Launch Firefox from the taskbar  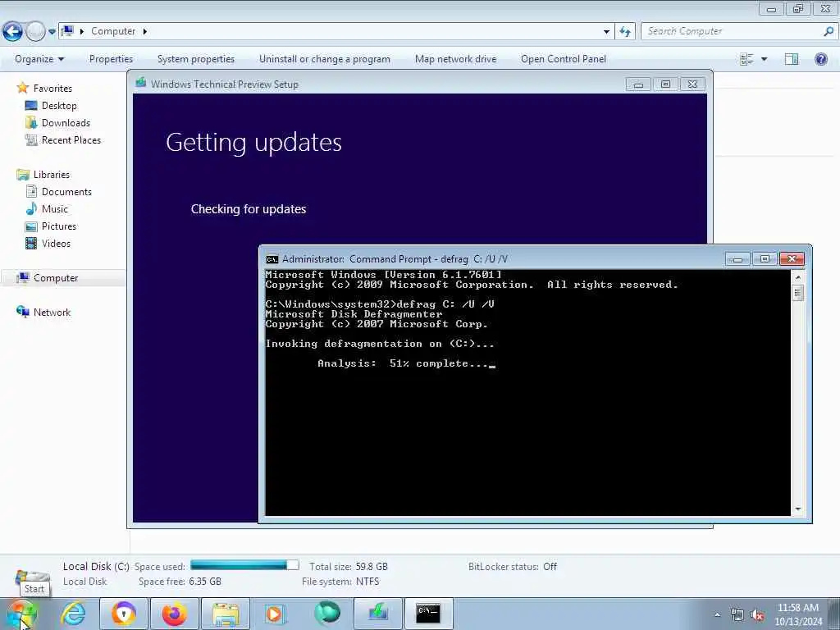pyautogui.click(x=175, y=614)
